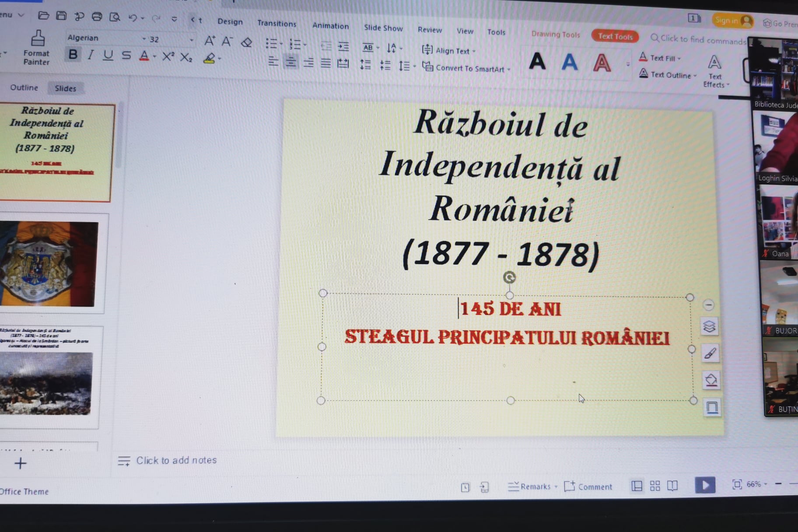Switch to the Outline pane tab

click(x=24, y=87)
